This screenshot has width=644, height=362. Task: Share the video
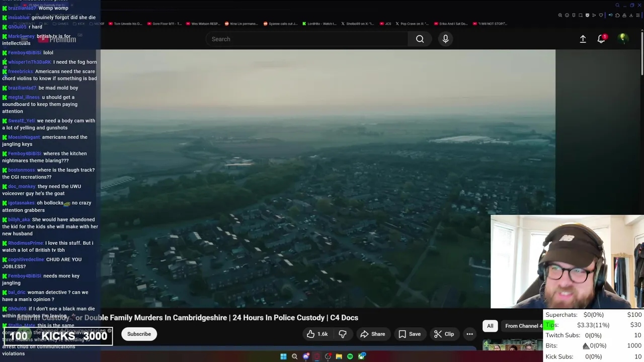coord(372,334)
